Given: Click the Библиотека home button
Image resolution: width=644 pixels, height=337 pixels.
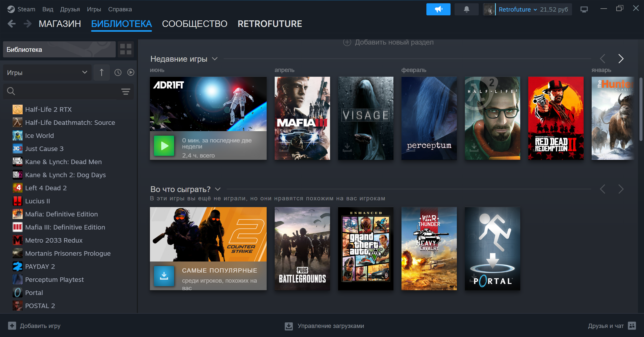Looking at the screenshot, I should (59, 49).
